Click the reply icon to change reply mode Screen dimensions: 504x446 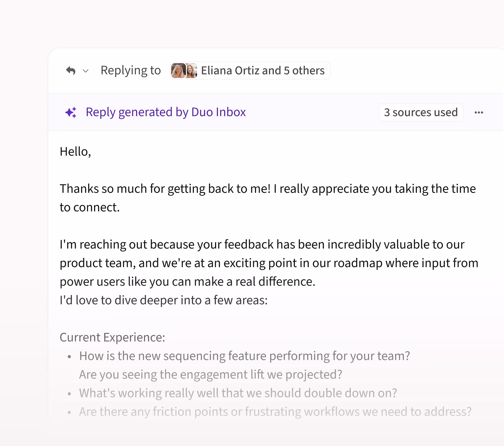71,71
